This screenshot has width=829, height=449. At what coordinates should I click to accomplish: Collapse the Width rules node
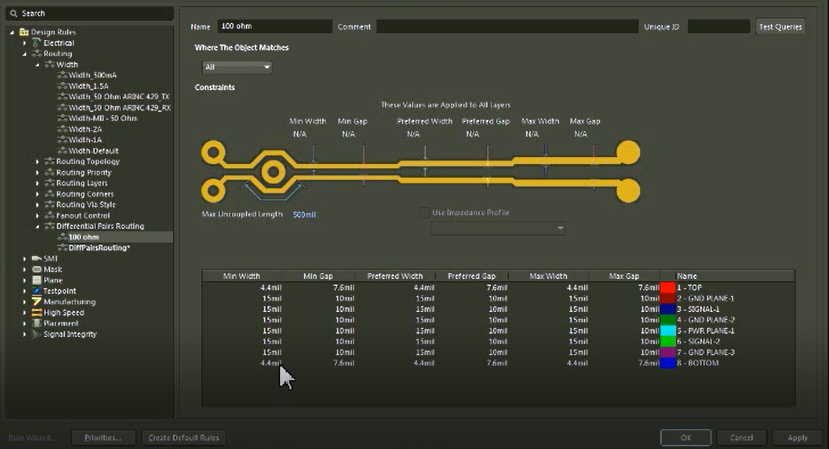38,65
